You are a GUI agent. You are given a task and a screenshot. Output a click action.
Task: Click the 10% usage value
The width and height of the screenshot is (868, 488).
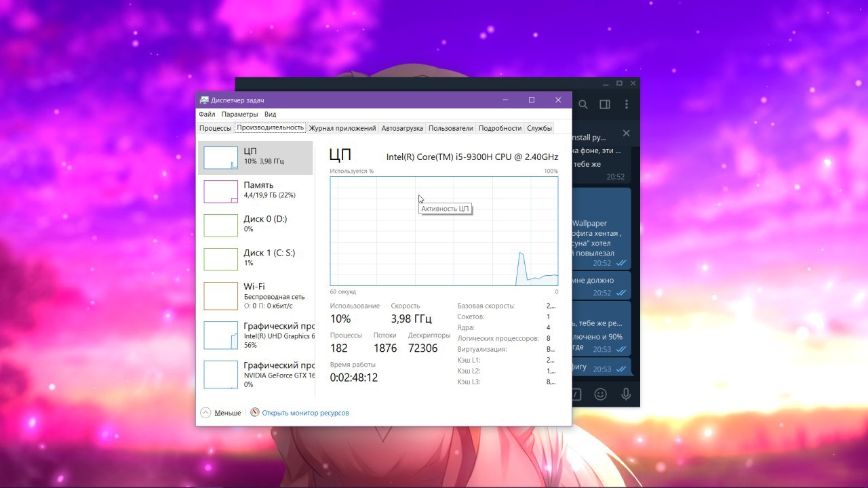click(340, 319)
